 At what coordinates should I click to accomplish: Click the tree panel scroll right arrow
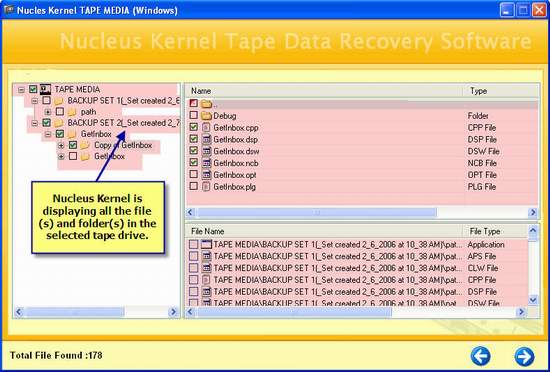tap(173, 312)
